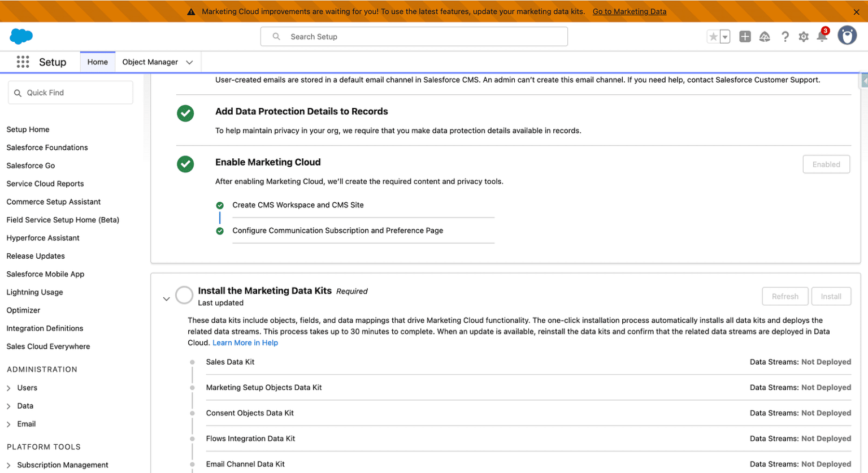
Task: Open the Trailhead guidance icon
Action: pos(765,37)
